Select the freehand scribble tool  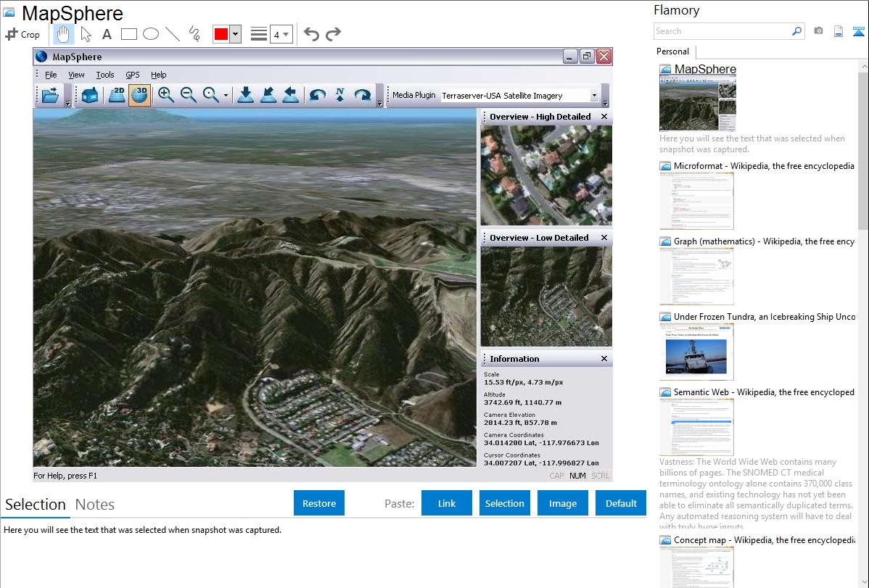[194, 34]
